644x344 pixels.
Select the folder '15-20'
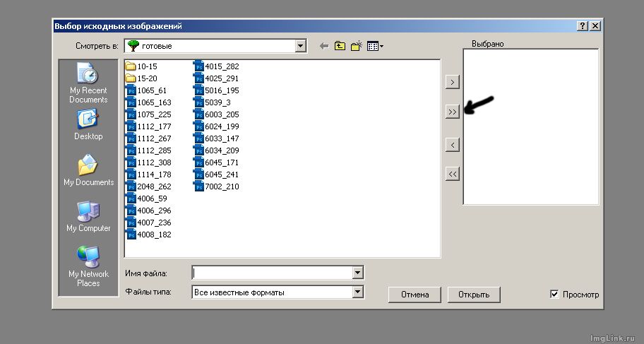[x=142, y=78]
